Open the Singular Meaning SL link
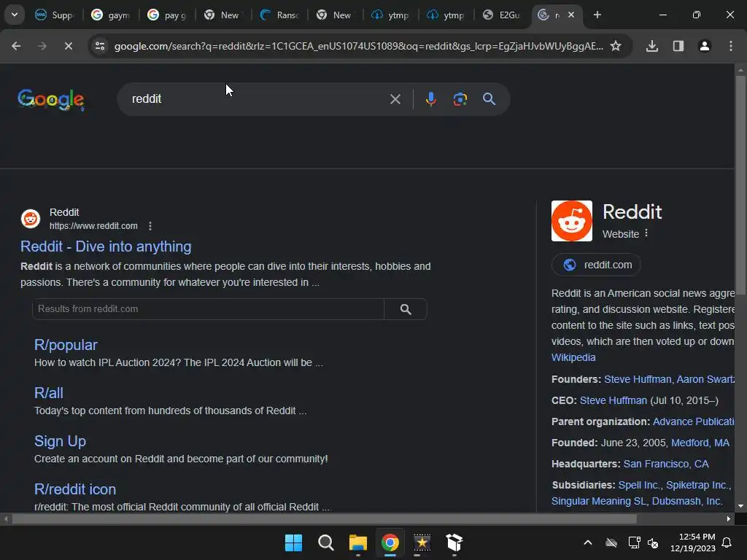The image size is (747, 560). click(x=599, y=501)
